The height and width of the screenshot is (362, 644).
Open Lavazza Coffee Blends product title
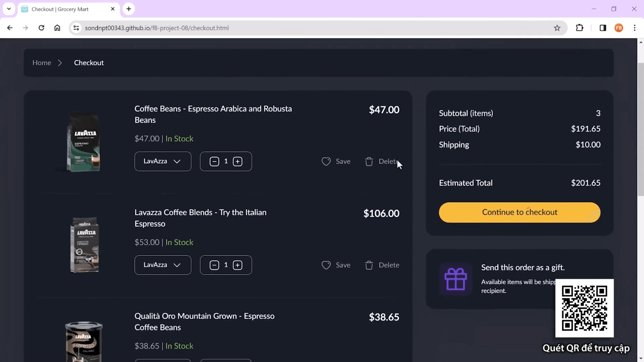200,218
